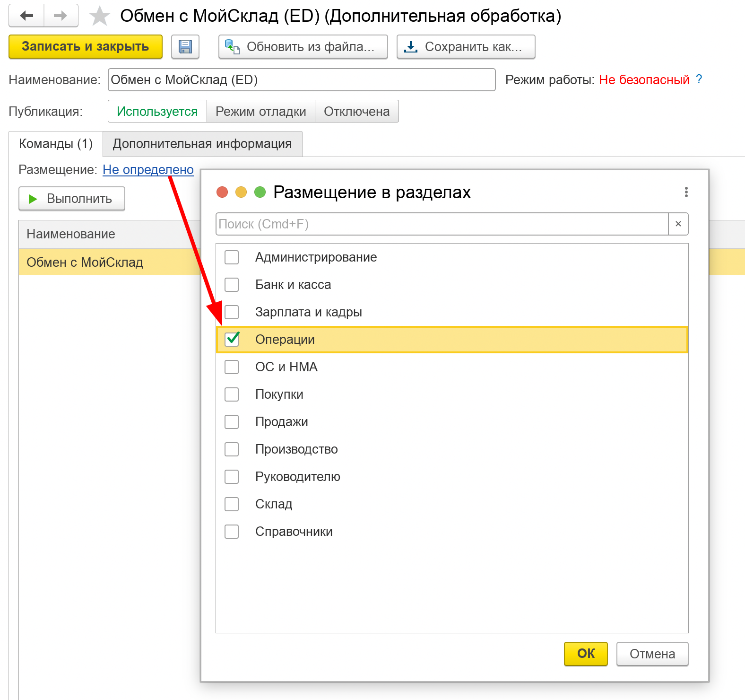This screenshot has height=700, width=745.
Task: Enable the Продажи section checkbox
Action: 232,422
